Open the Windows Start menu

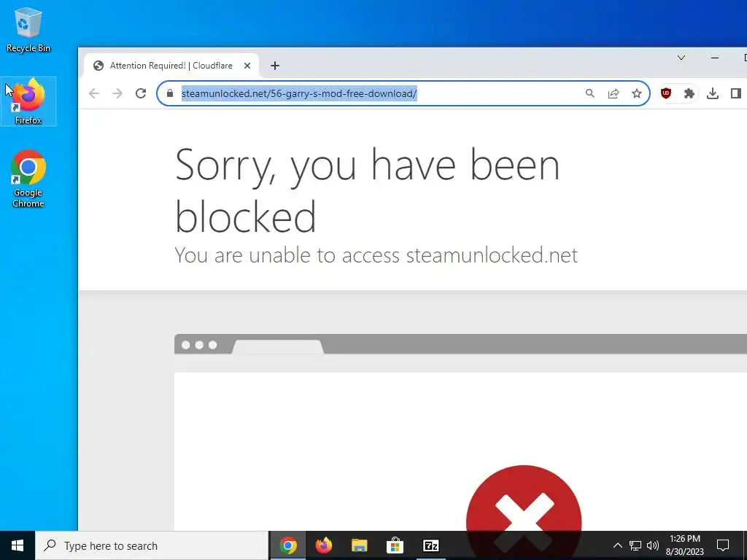tap(18, 545)
